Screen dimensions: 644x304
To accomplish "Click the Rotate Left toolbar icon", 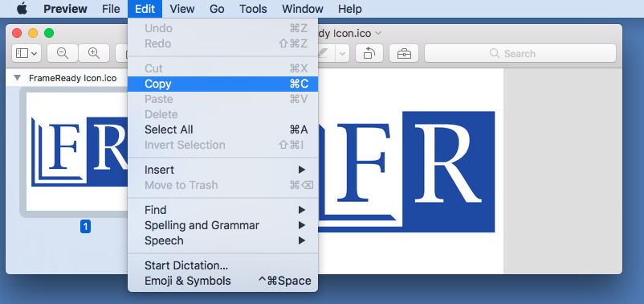I will click(369, 53).
